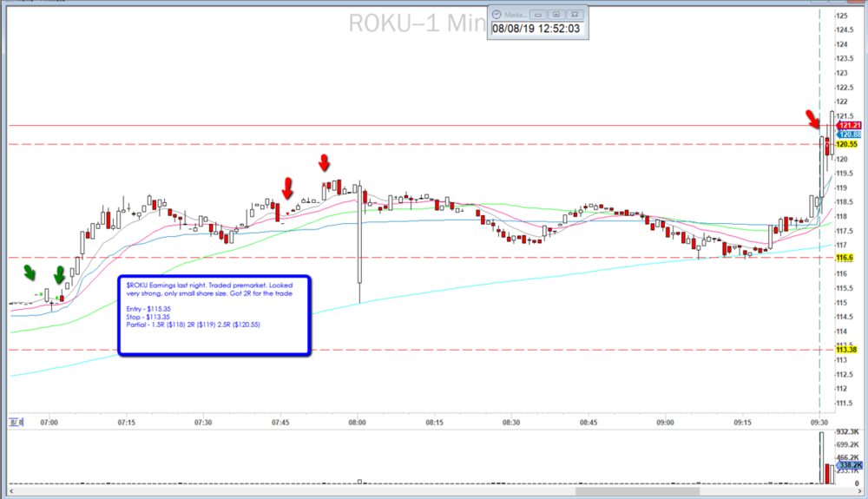Click the long-wick candle at 08:00
This screenshot has height=499, width=868.
coord(360,242)
